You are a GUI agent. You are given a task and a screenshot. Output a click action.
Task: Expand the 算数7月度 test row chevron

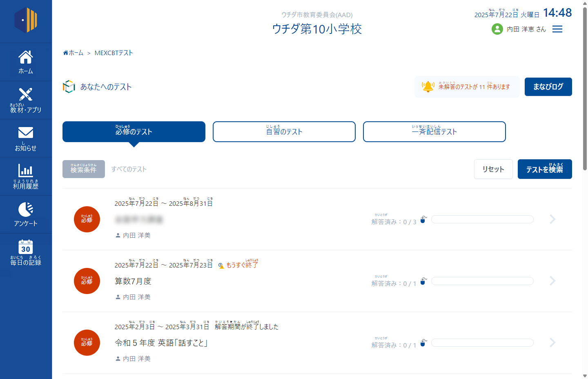pyautogui.click(x=552, y=281)
